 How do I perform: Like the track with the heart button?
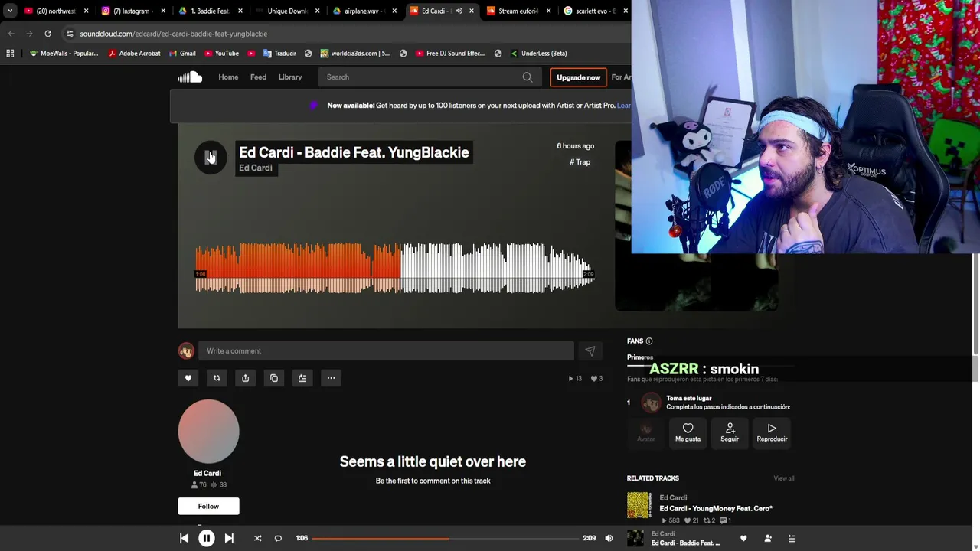click(x=188, y=378)
